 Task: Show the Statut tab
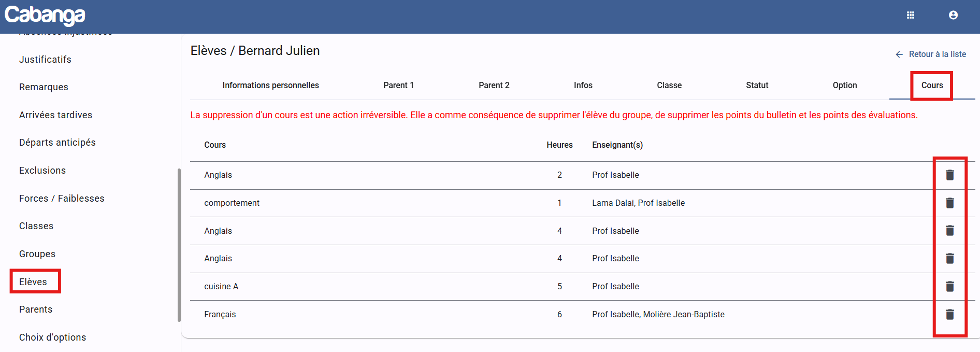(757, 86)
